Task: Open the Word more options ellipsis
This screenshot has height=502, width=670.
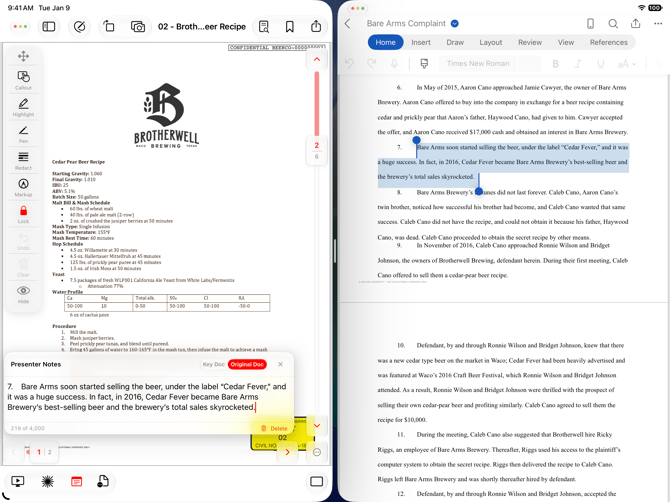Action: pos(658,23)
